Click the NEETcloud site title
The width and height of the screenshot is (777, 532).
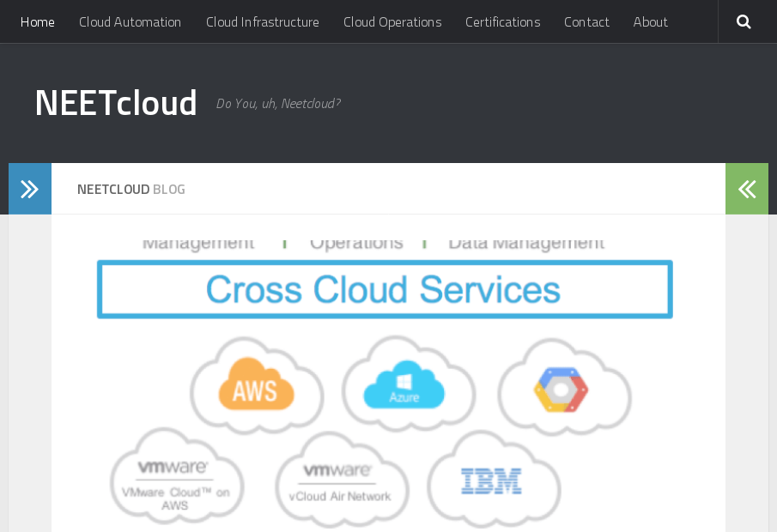click(x=116, y=103)
